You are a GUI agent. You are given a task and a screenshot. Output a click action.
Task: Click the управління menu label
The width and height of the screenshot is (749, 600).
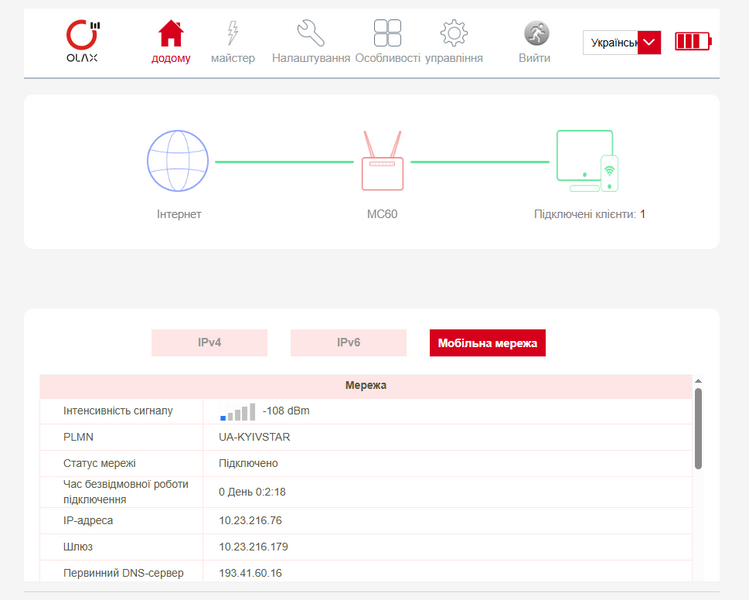click(x=454, y=58)
